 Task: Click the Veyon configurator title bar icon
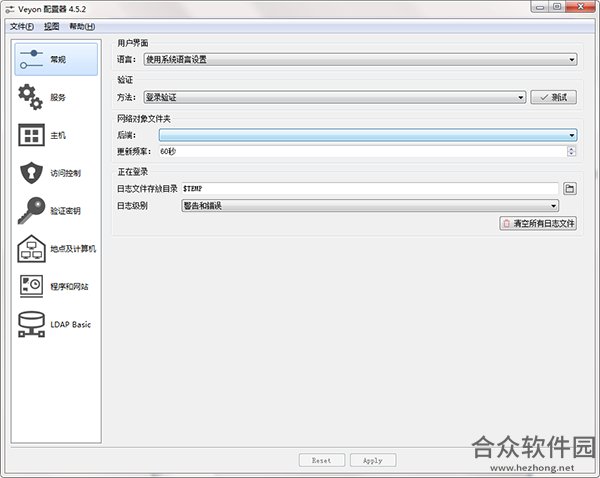point(10,9)
